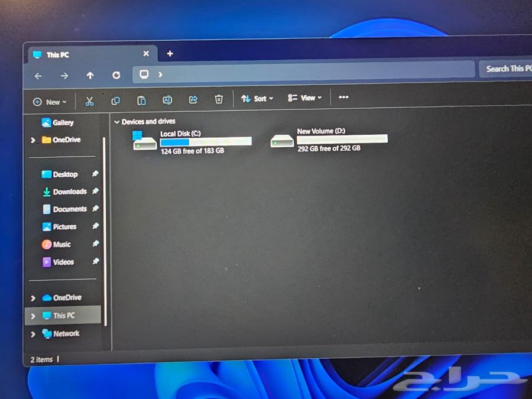The image size is (532, 399).
Task: Go up one level with the up arrow
Action: 90,75
